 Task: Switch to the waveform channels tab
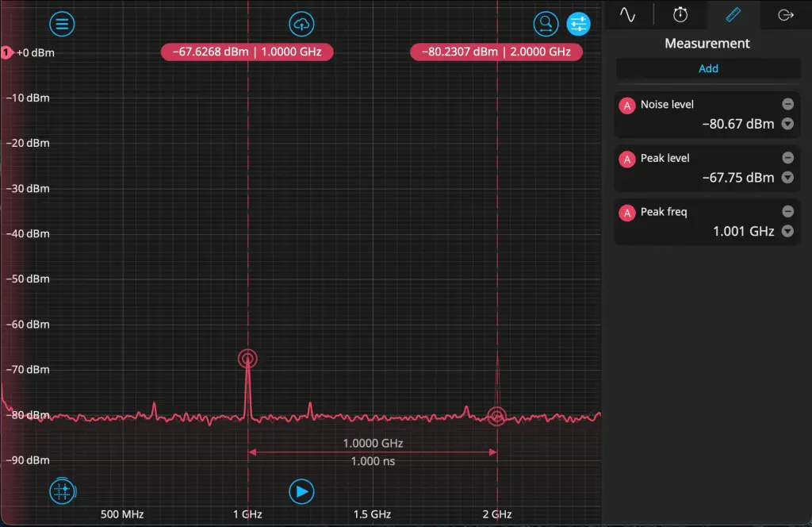[628, 14]
